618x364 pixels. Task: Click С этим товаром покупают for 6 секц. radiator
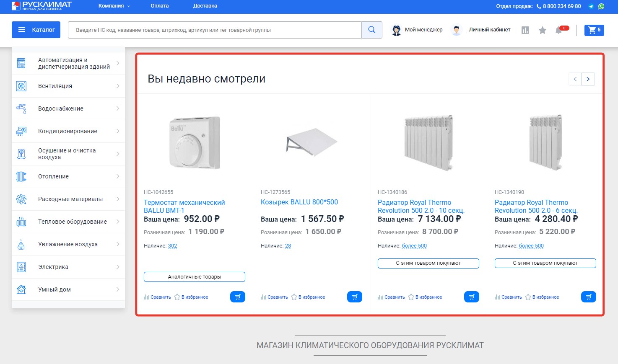tap(545, 263)
